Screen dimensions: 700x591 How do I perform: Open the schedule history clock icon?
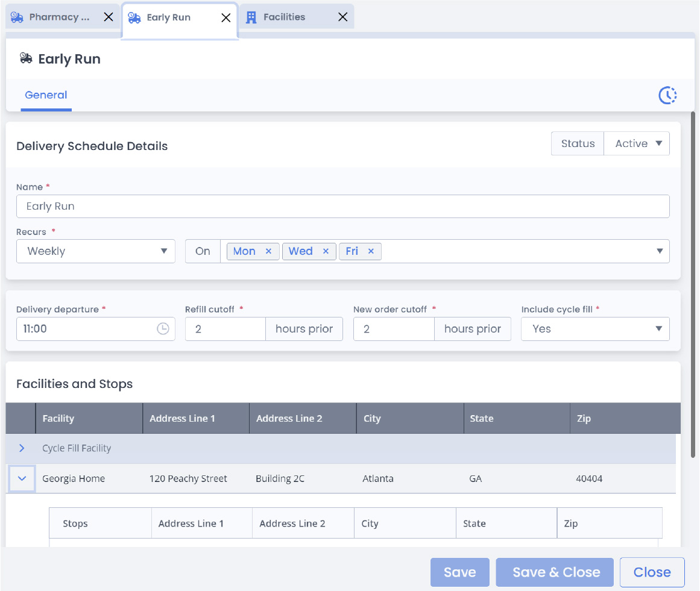[667, 95]
